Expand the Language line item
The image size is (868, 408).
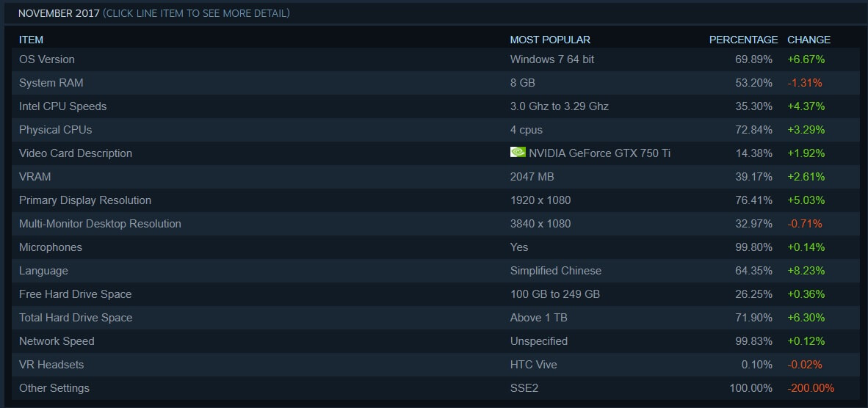point(43,271)
